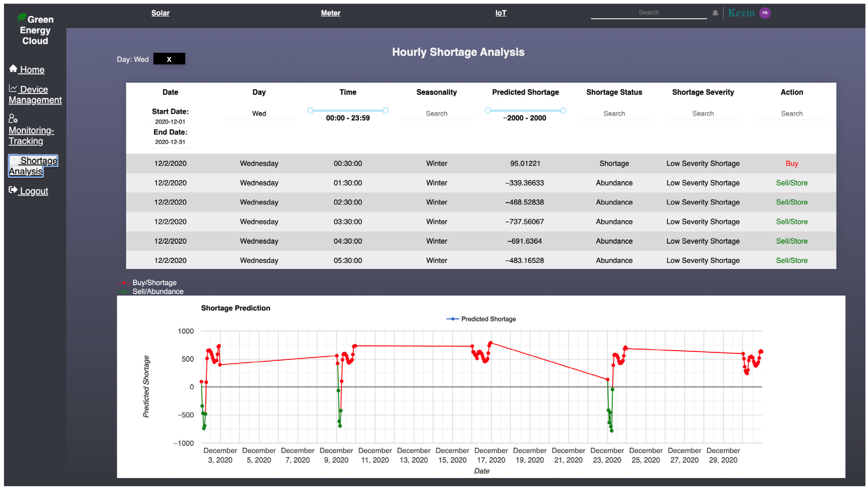
Task: Click the Action Search filter
Action: [792, 114]
